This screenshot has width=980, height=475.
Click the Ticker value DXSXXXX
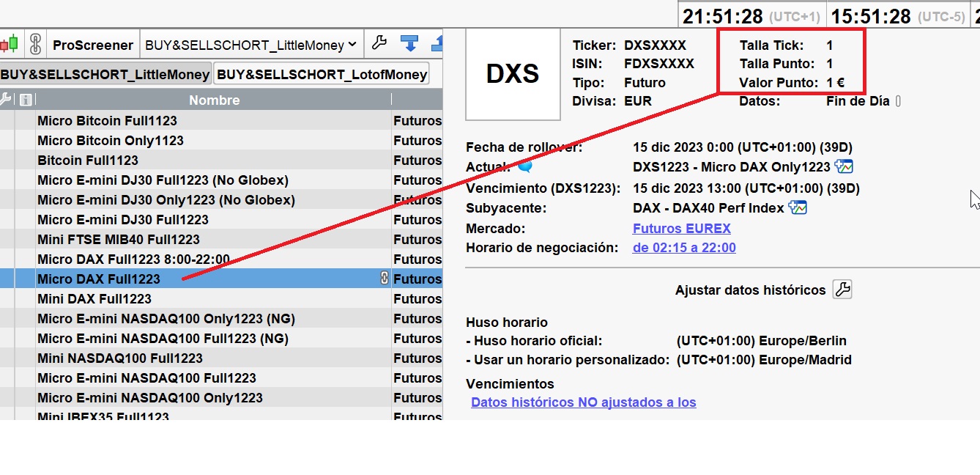tap(655, 45)
